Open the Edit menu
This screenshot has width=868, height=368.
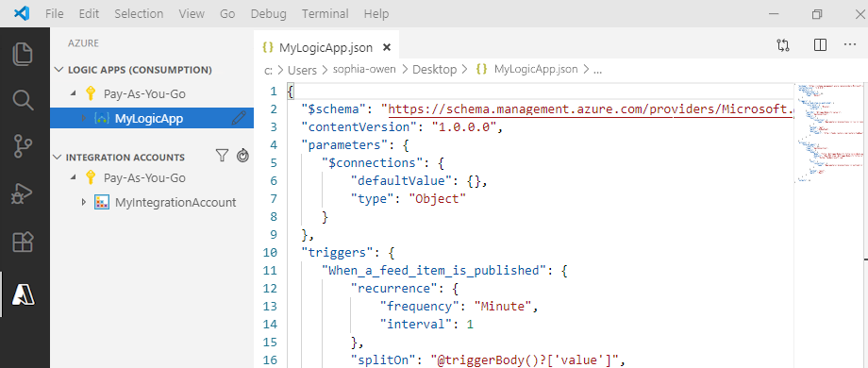(x=89, y=14)
